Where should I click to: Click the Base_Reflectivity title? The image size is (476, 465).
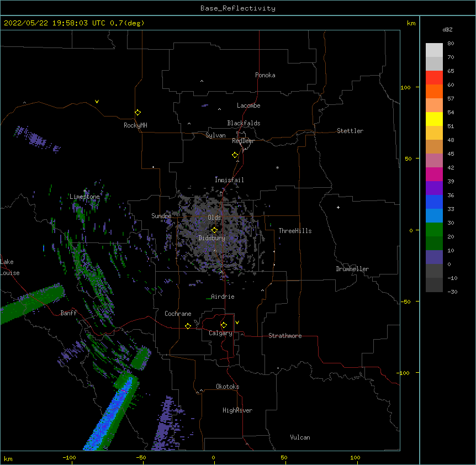click(x=238, y=8)
